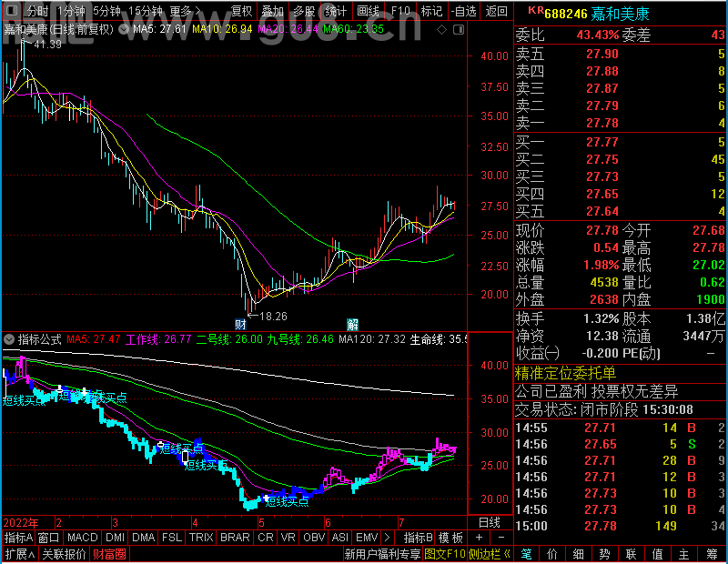
Task: Switch to the CR indicator
Action: 266,538
